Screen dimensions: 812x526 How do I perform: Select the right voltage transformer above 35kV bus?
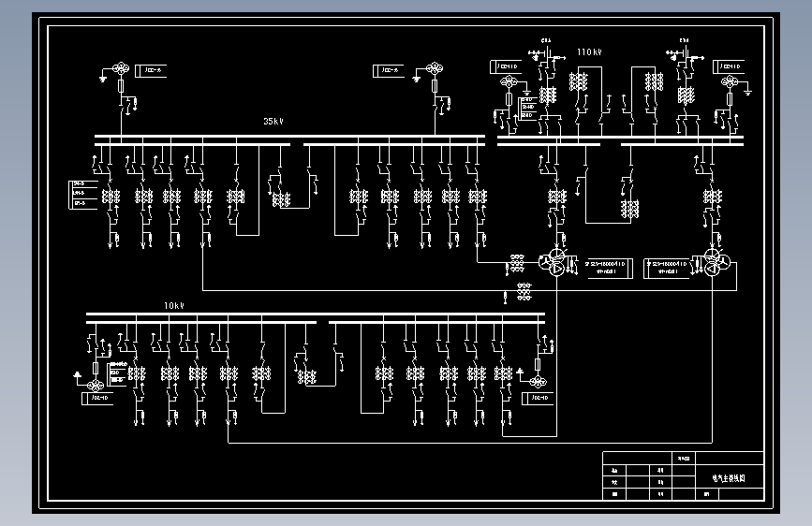[x=435, y=68]
